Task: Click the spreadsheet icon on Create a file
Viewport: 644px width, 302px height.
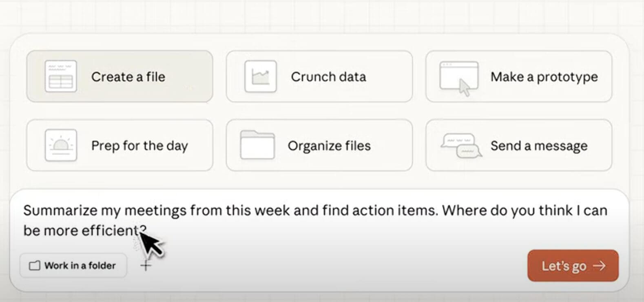Action: point(61,76)
